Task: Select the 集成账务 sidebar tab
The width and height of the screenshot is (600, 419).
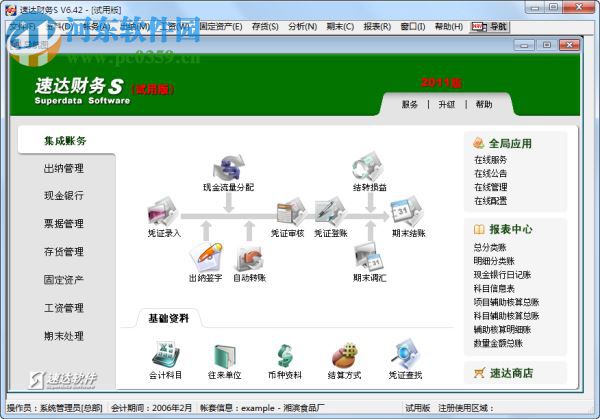Action: click(x=65, y=141)
